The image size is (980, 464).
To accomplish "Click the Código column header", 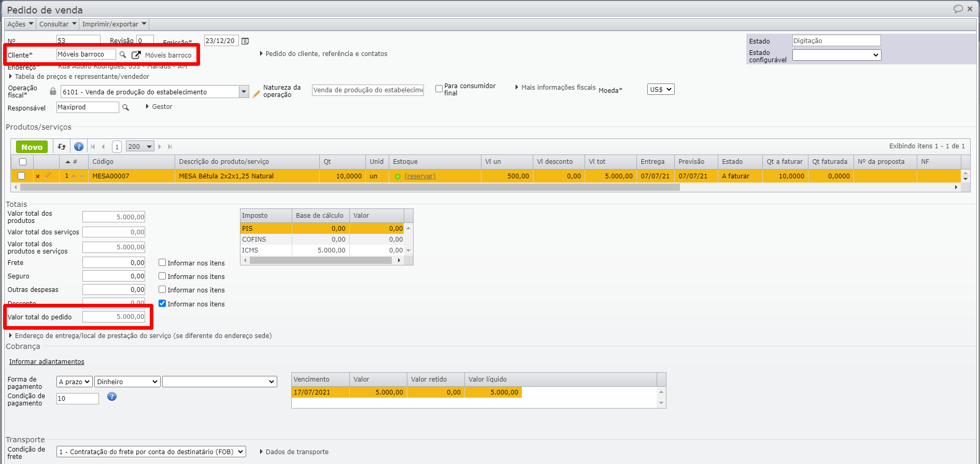I will (132, 162).
